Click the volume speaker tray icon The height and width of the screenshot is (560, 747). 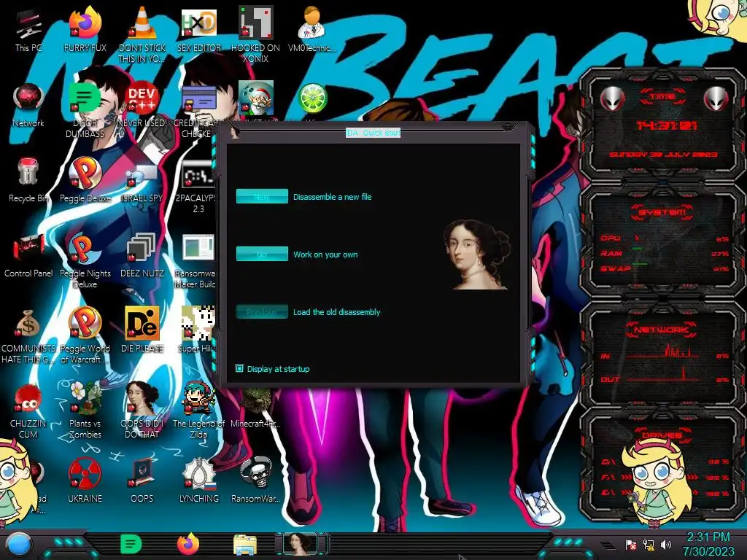pyautogui.click(x=666, y=545)
